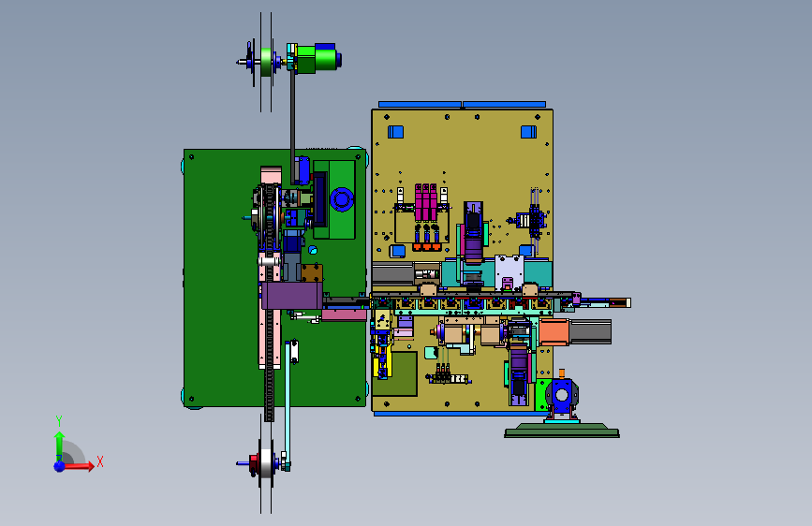Select the orange stepper motor body
812x526 pixels.
click(x=554, y=331)
